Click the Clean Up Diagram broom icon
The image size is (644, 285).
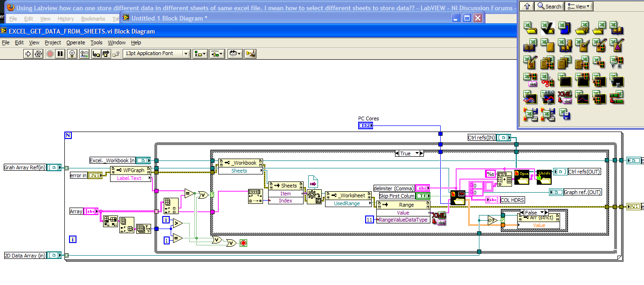pyautogui.click(x=250, y=54)
